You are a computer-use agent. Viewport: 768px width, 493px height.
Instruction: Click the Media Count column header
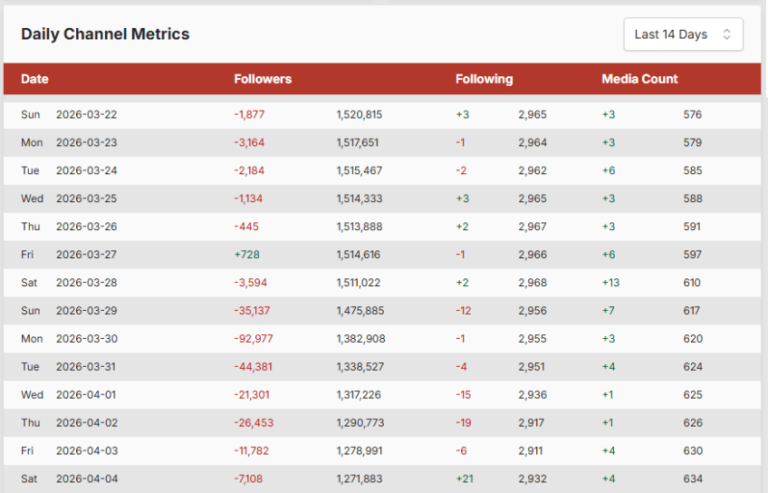coord(639,79)
